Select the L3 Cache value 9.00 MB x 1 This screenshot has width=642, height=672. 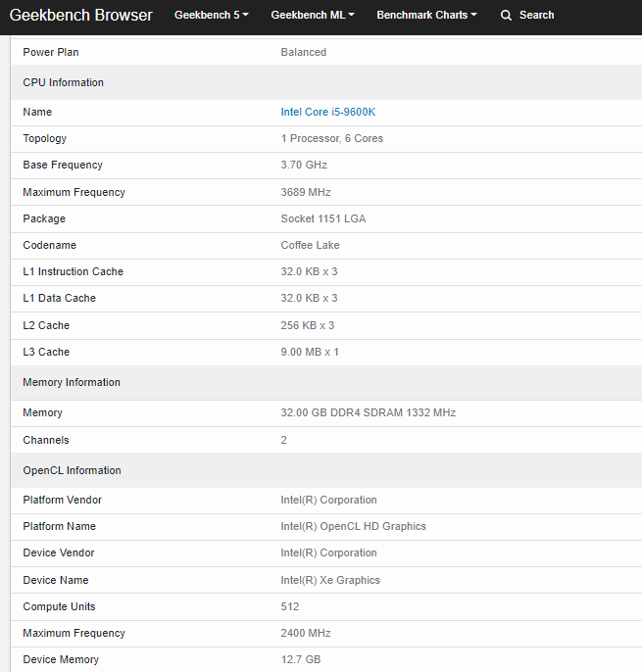310,352
